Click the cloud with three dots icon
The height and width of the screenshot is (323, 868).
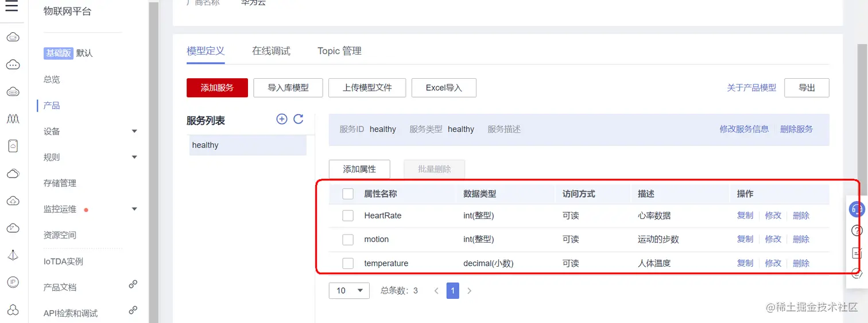[13, 65]
